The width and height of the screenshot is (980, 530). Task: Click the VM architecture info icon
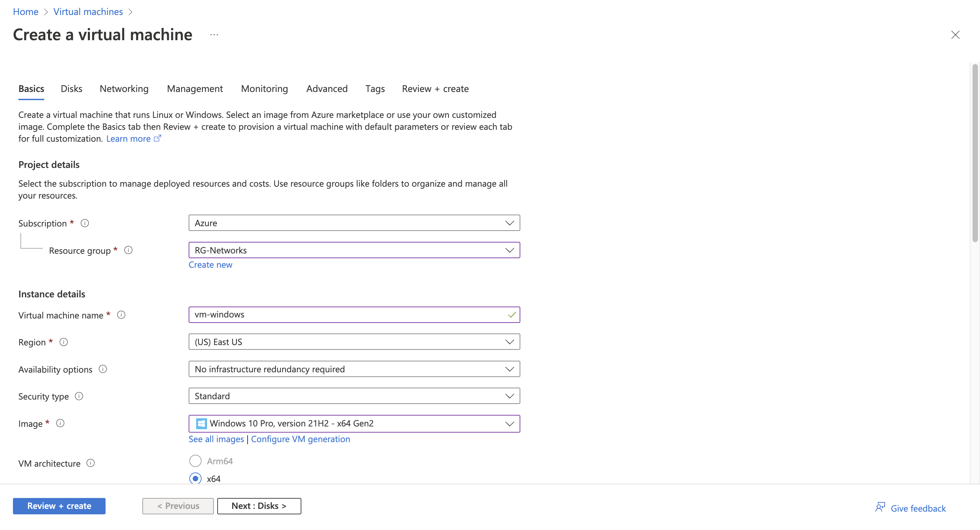[x=91, y=463]
